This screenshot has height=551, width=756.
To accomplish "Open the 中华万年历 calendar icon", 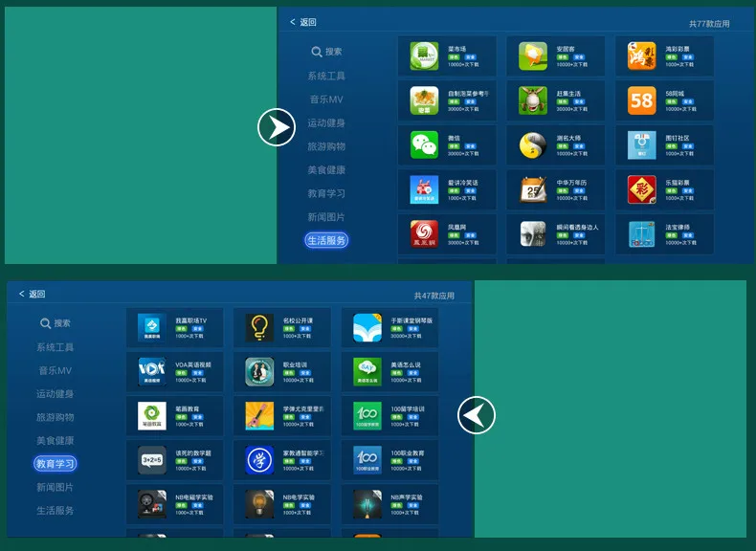I will tap(533, 189).
